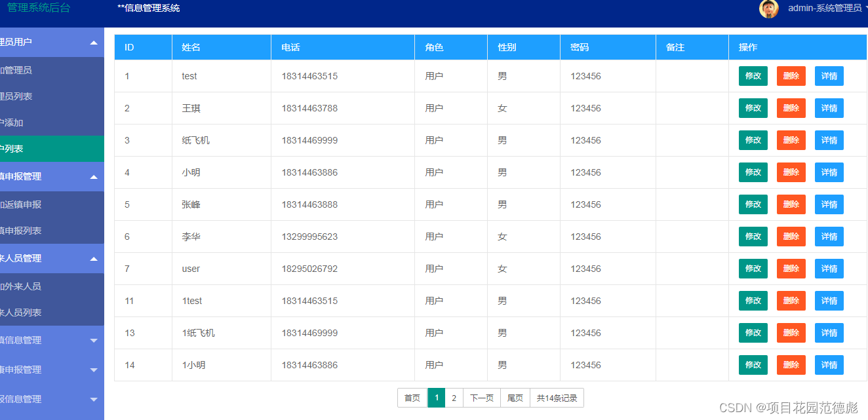Open the 加外来人员 sidebar item
This screenshot has width=868, height=420.
(x=52, y=286)
